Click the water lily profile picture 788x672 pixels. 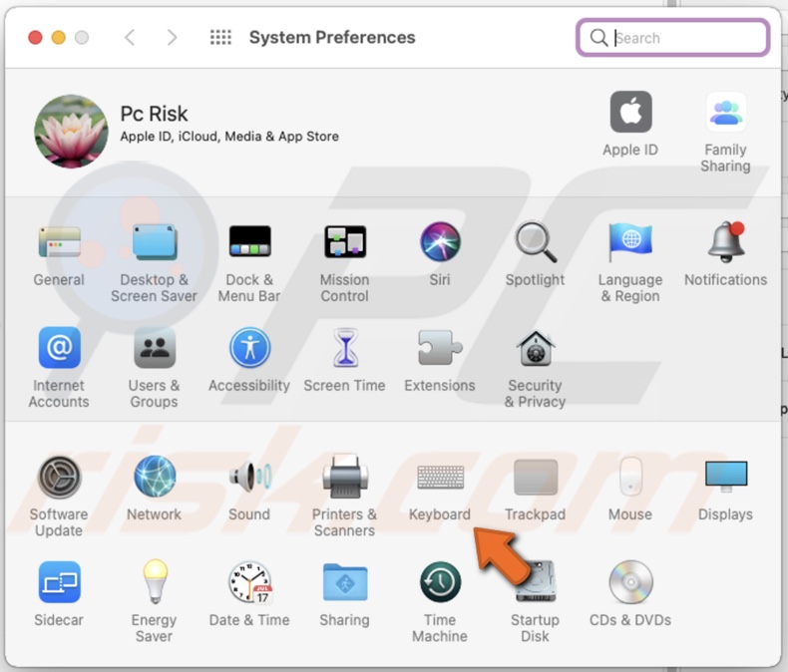[x=71, y=131]
